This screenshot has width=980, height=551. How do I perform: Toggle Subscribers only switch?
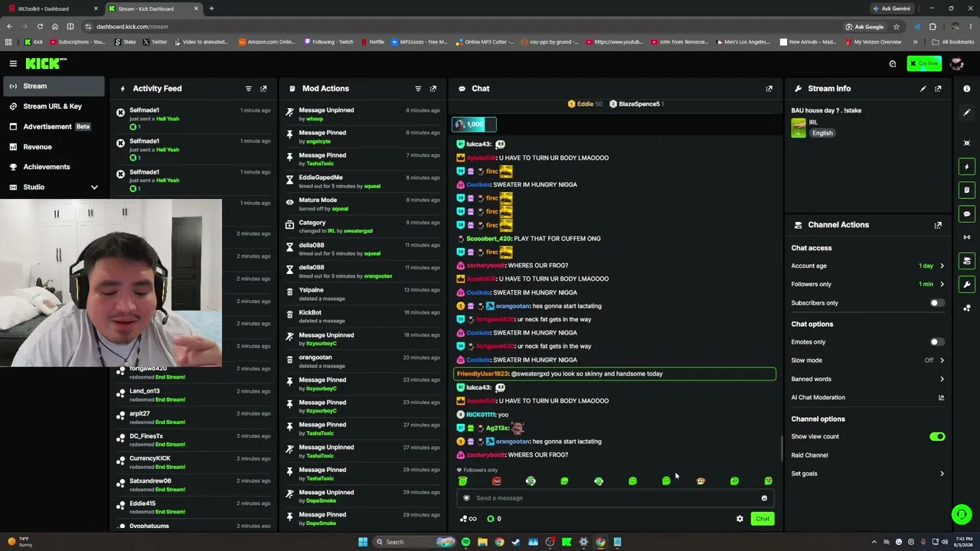(x=937, y=303)
